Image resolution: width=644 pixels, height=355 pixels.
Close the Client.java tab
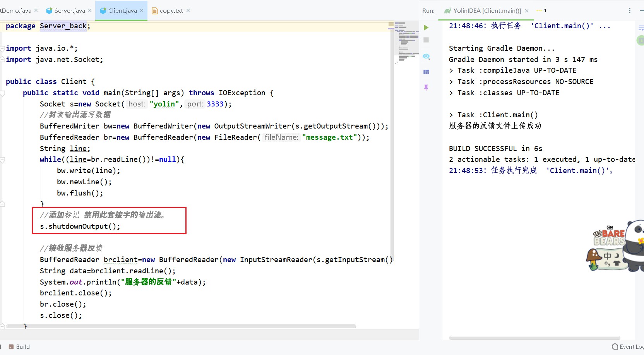(142, 10)
